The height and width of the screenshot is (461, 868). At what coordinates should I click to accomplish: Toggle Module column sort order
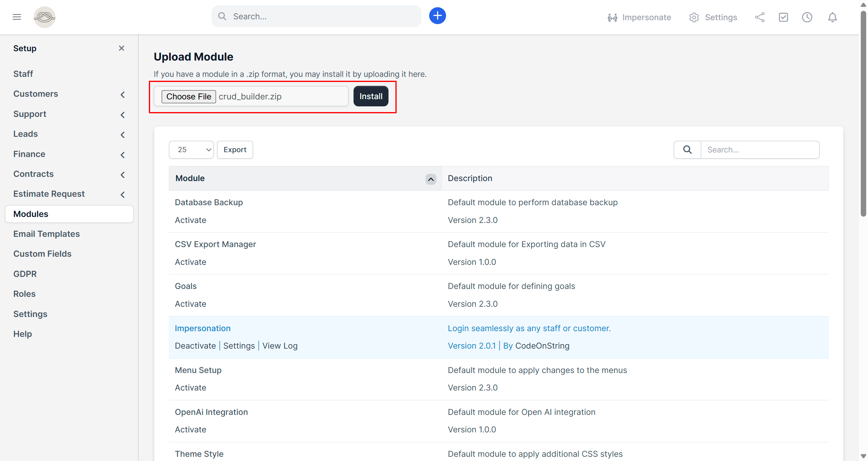click(430, 179)
